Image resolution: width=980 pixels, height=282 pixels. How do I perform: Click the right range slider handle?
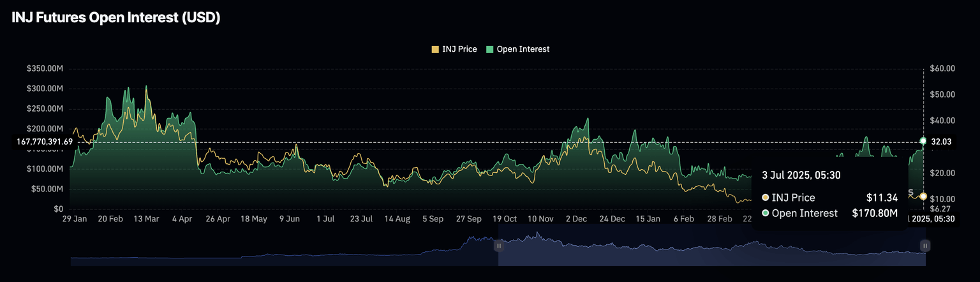click(924, 246)
